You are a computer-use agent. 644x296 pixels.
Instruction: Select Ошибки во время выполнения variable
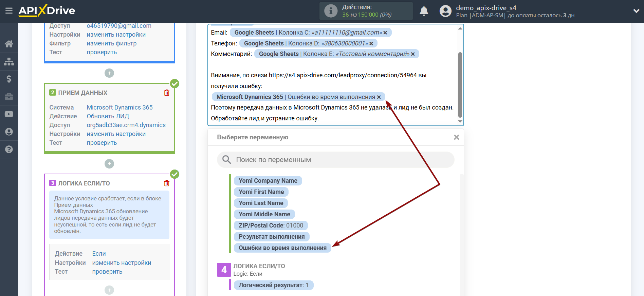[282, 248]
